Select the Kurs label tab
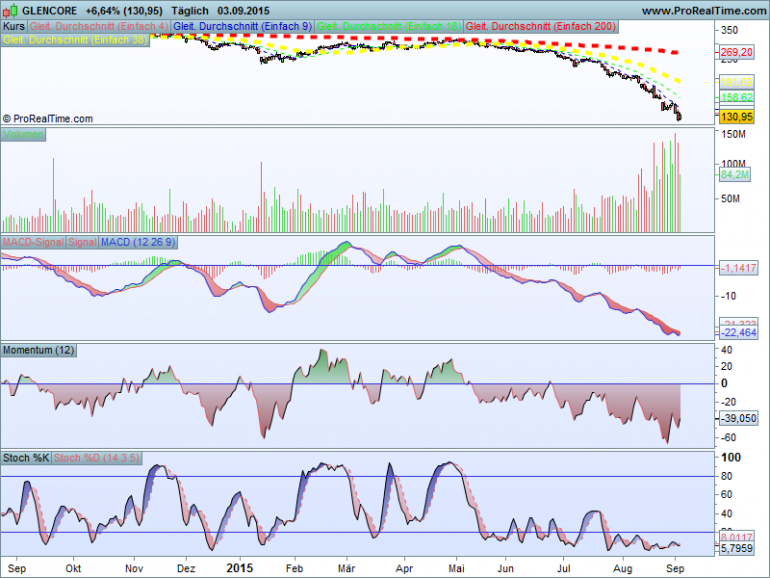 (x=14, y=27)
